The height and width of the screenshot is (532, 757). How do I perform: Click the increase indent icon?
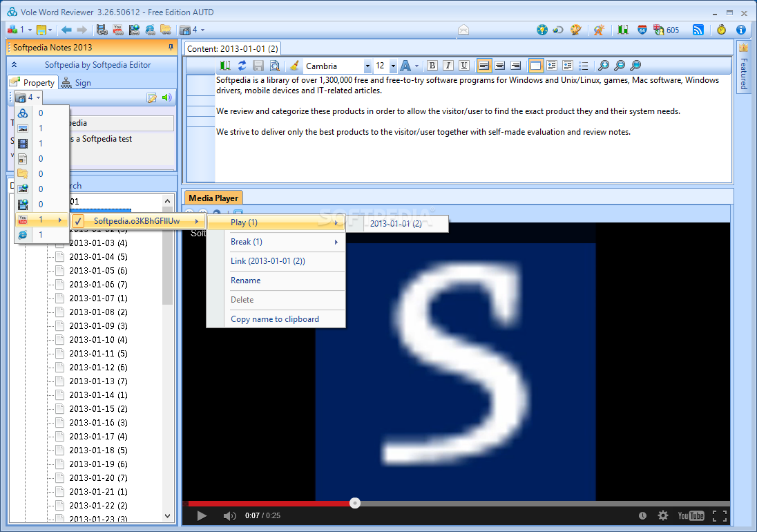coord(552,66)
